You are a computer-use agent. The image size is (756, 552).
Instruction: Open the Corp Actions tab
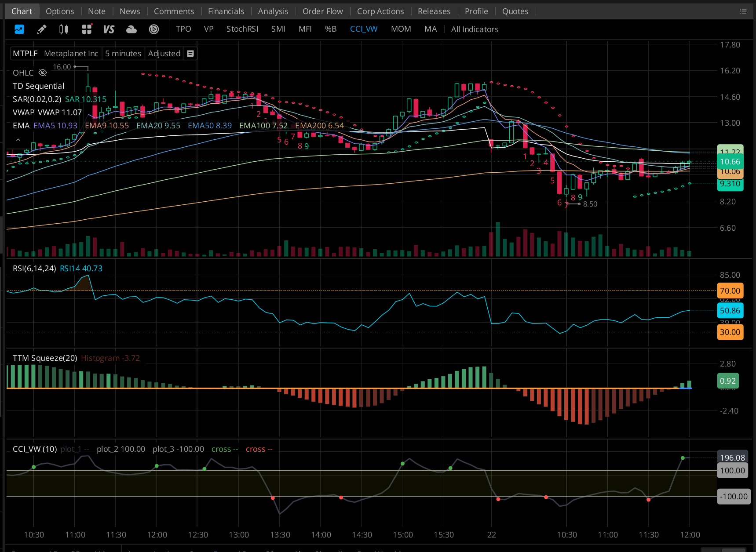380,11
